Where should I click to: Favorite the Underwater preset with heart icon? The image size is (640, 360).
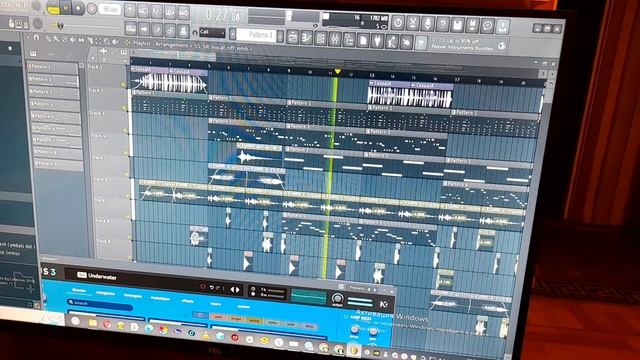(202, 287)
